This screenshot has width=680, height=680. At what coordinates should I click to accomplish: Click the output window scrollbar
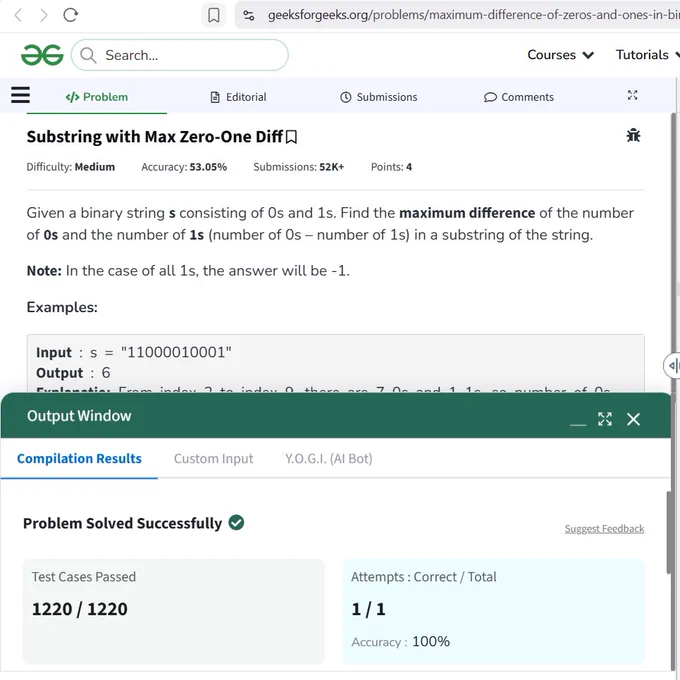pyautogui.click(x=670, y=533)
